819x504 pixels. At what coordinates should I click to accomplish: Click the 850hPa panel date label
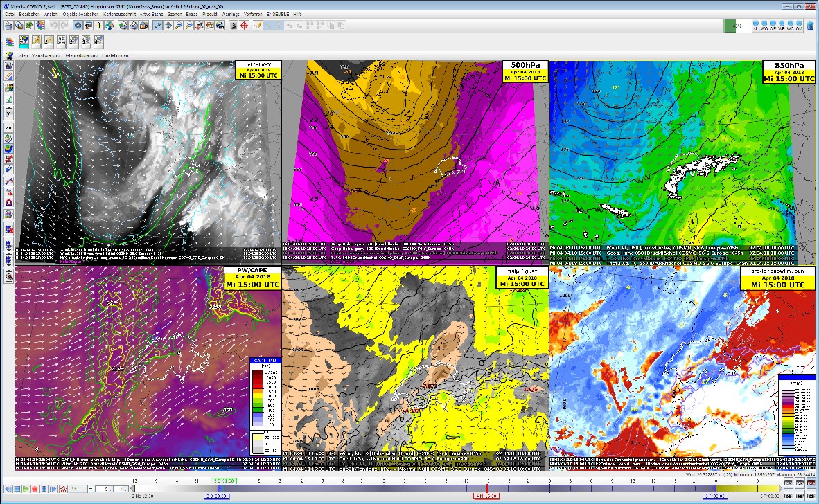tap(789, 72)
